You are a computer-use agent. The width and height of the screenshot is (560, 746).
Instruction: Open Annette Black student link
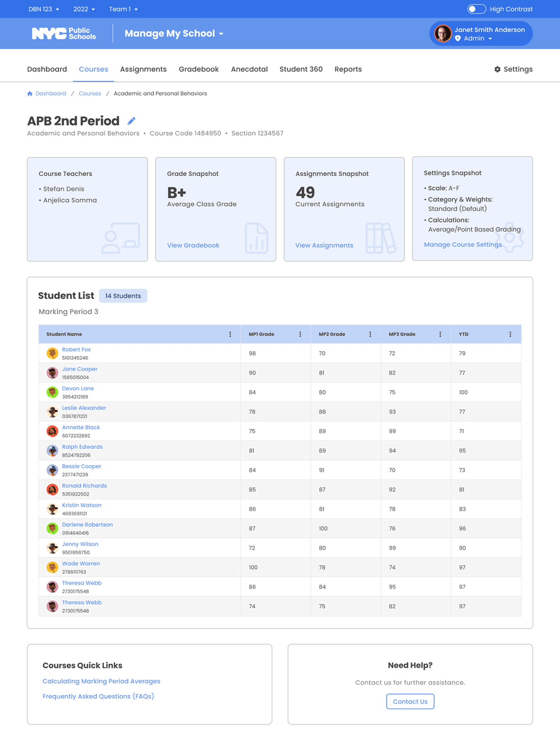pyautogui.click(x=81, y=428)
